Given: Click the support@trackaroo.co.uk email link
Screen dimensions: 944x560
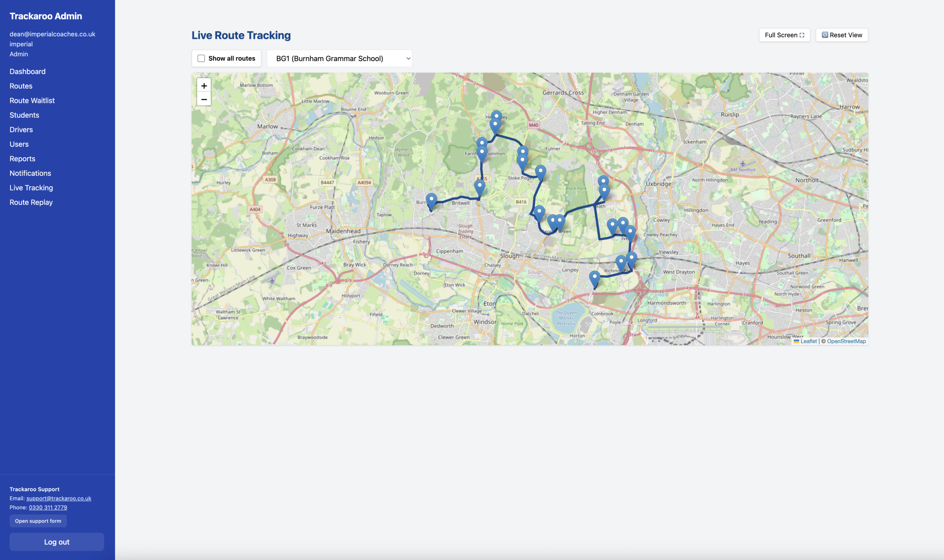Looking at the screenshot, I should pyautogui.click(x=59, y=498).
